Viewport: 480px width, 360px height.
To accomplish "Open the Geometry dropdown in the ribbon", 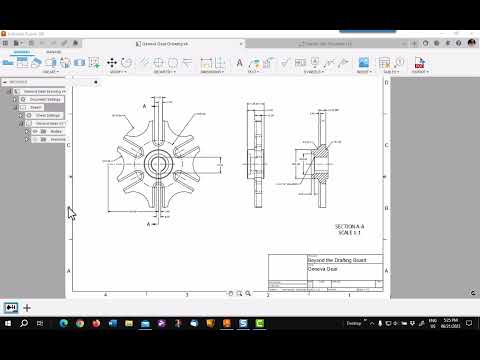I will click(x=164, y=72).
